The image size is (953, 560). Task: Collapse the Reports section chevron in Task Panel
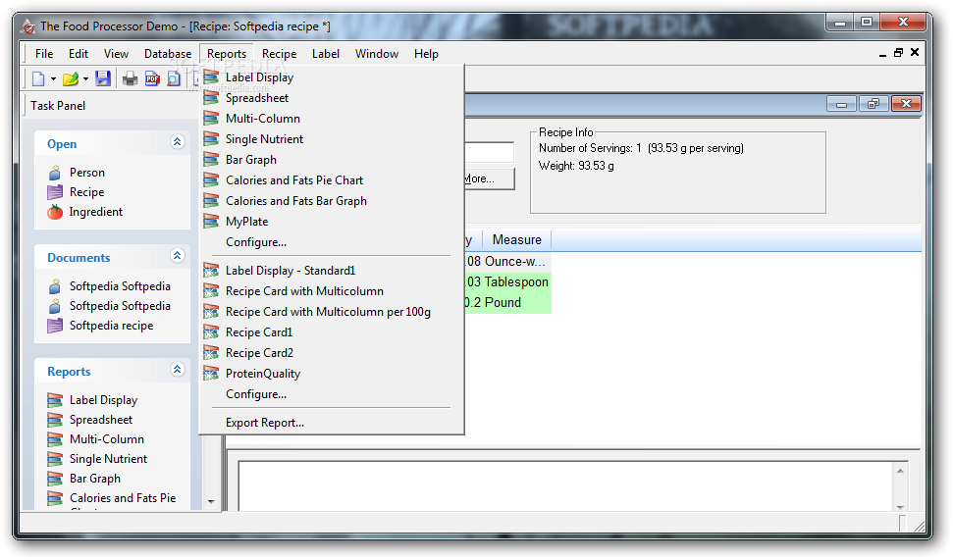178,370
